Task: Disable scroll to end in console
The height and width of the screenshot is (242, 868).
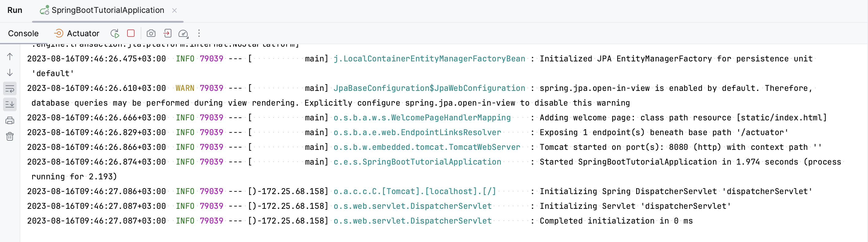Action: point(10,104)
